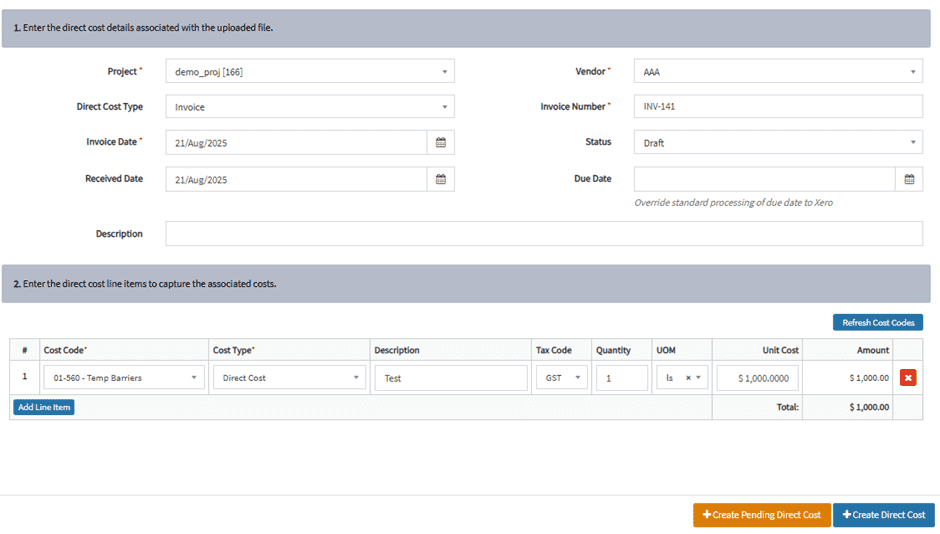Focus the header Description text field

pyautogui.click(x=543, y=234)
